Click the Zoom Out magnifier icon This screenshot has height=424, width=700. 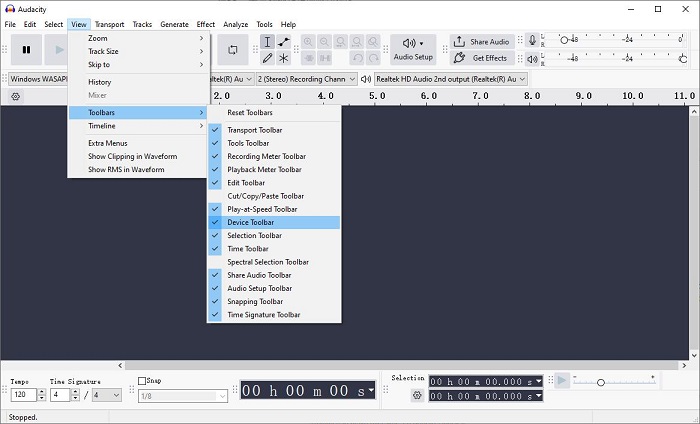tap(325, 42)
